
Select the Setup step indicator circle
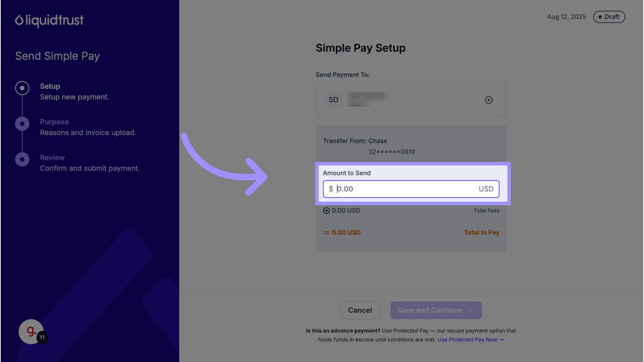point(22,88)
